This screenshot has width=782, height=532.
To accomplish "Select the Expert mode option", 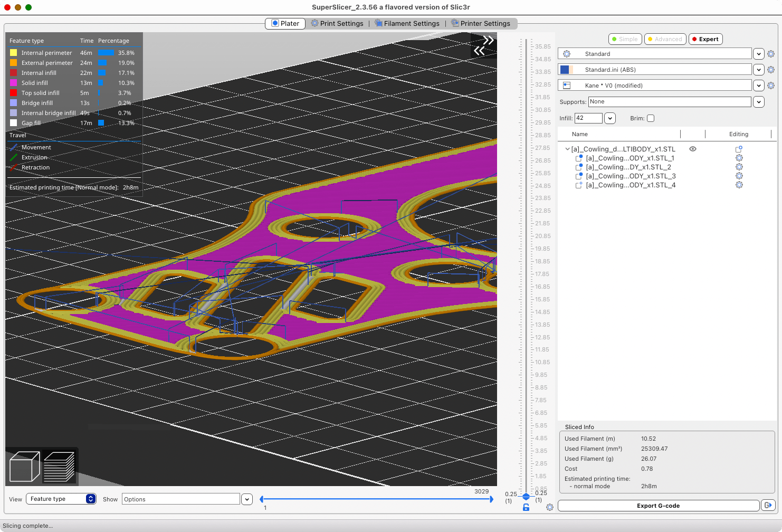I will [x=705, y=39].
